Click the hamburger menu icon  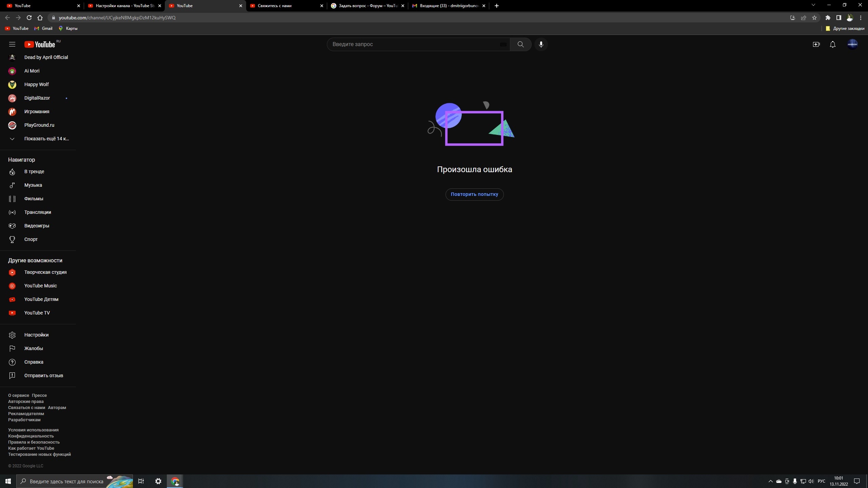tap(11, 44)
